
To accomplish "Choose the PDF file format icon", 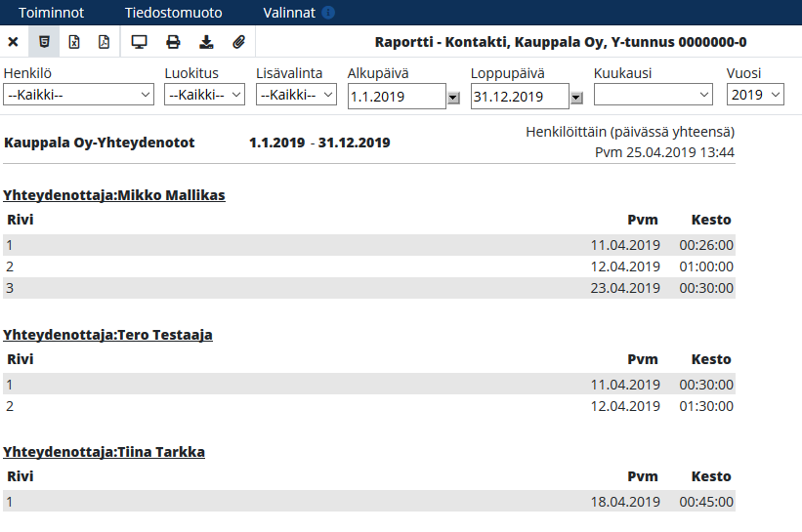I will [104, 42].
